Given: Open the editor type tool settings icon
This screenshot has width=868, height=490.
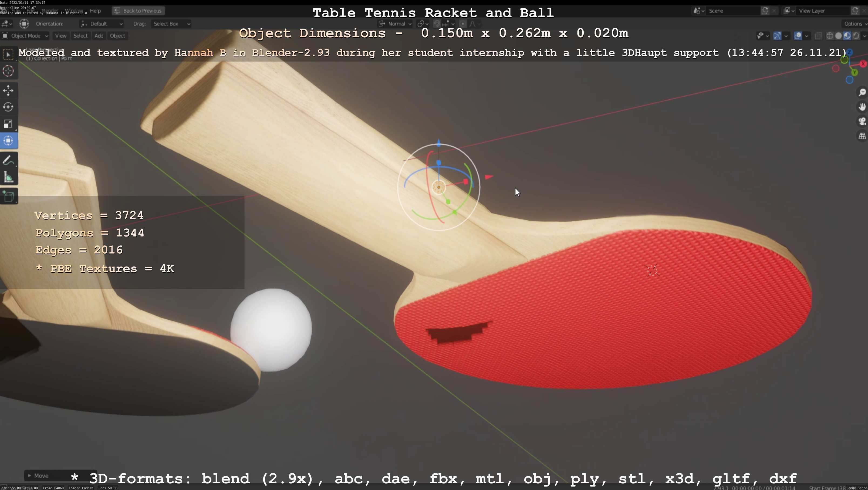Looking at the screenshot, I should (7, 23).
